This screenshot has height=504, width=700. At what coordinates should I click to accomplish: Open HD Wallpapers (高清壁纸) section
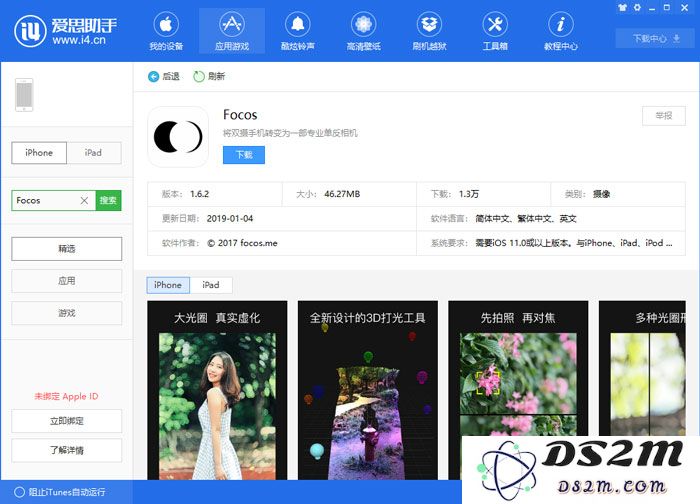click(363, 31)
